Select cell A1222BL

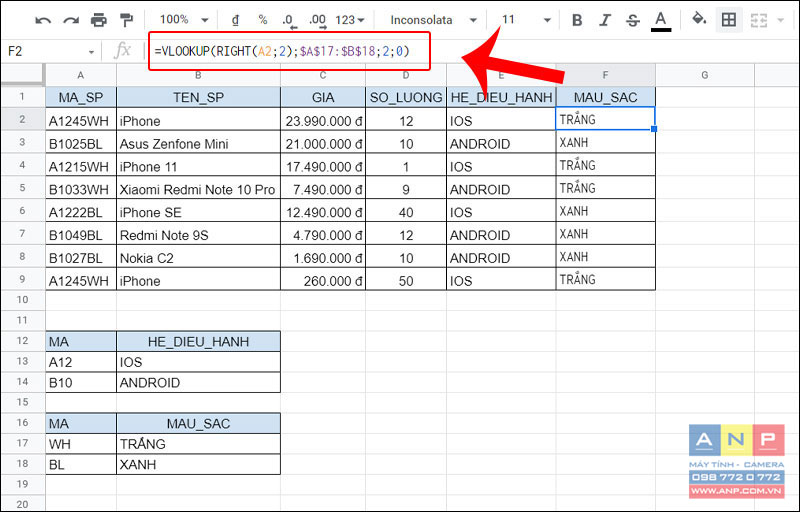point(81,212)
